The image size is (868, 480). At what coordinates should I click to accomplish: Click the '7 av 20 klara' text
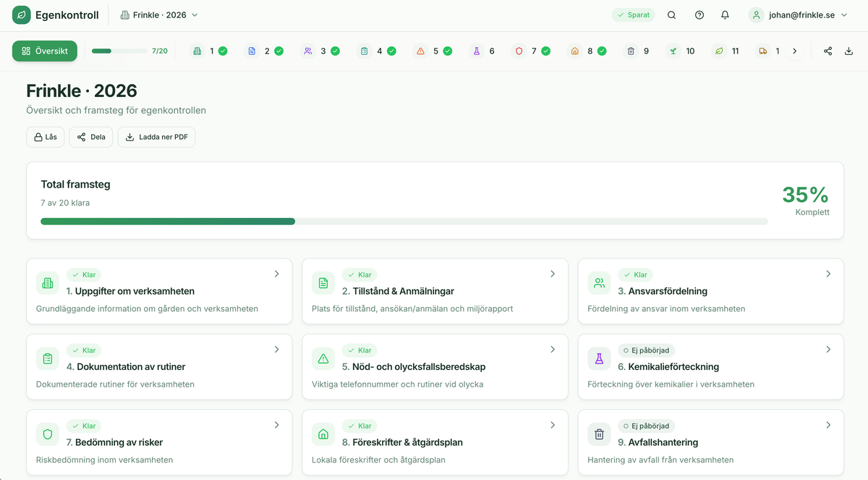point(65,203)
